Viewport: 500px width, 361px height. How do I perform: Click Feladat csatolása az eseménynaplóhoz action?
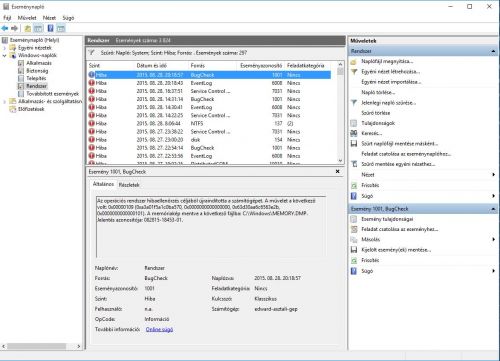[406, 154]
